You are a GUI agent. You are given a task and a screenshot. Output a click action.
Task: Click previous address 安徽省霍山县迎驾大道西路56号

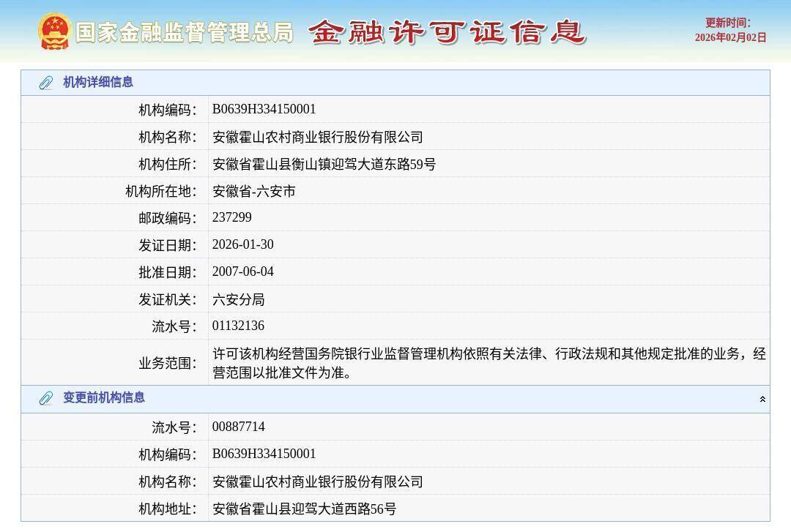pos(304,509)
